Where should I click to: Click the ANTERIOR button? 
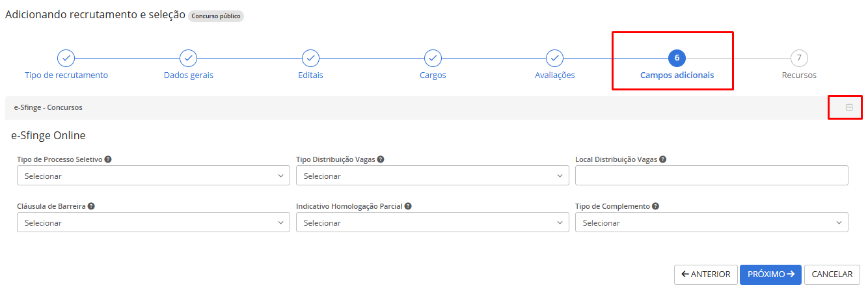706,274
